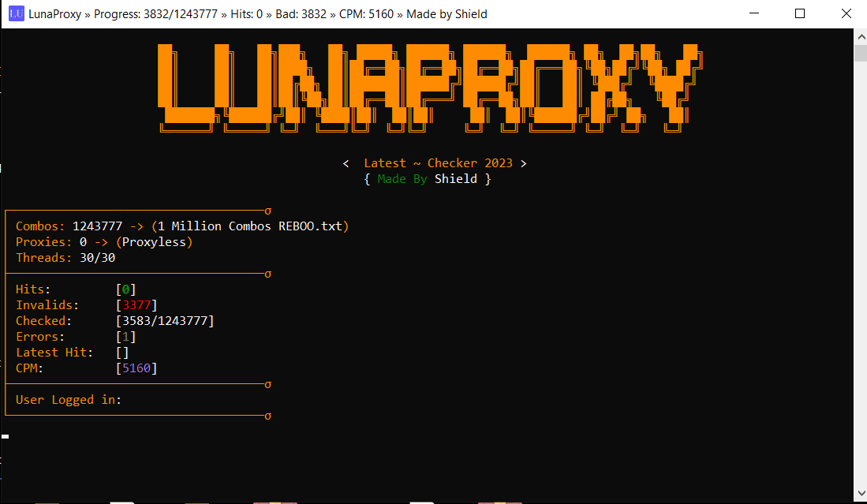This screenshot has height=504, width=867.
Task: Select the '1 Million Combos REBOO.txt' filename
Action: click(x=250, y=226)
